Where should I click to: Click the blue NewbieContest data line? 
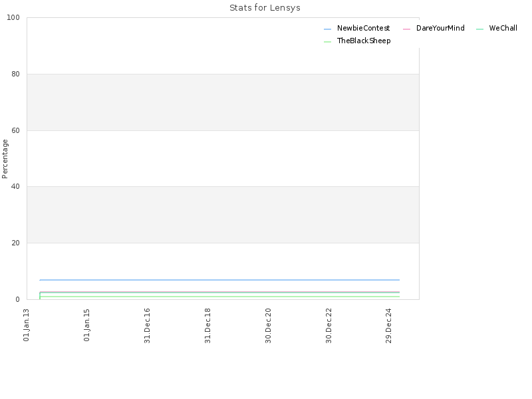click(219, 280)
